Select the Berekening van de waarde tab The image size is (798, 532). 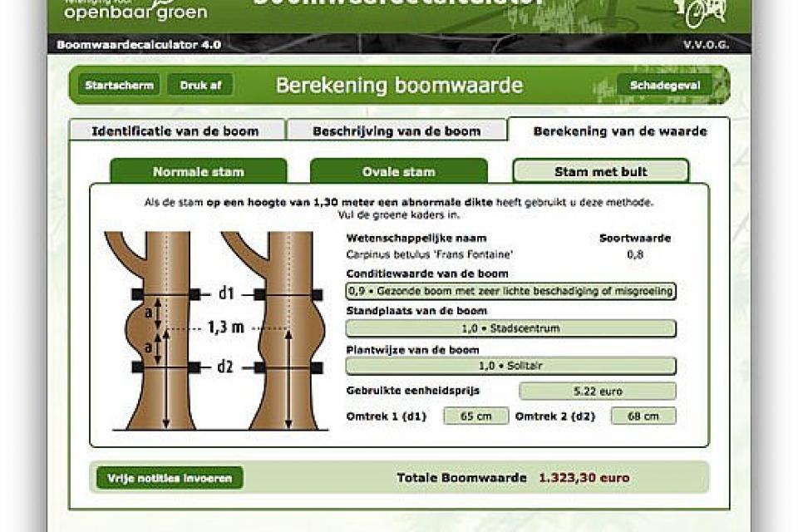pyautogui.click(x=619, y=131)
